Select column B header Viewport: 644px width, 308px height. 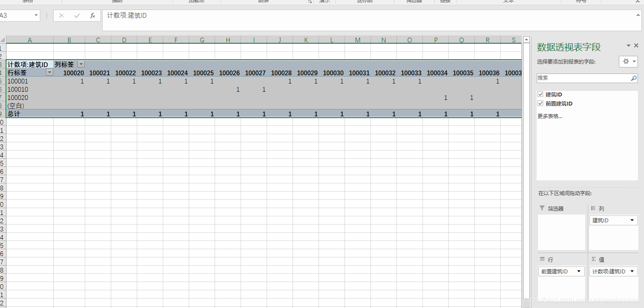69,40
